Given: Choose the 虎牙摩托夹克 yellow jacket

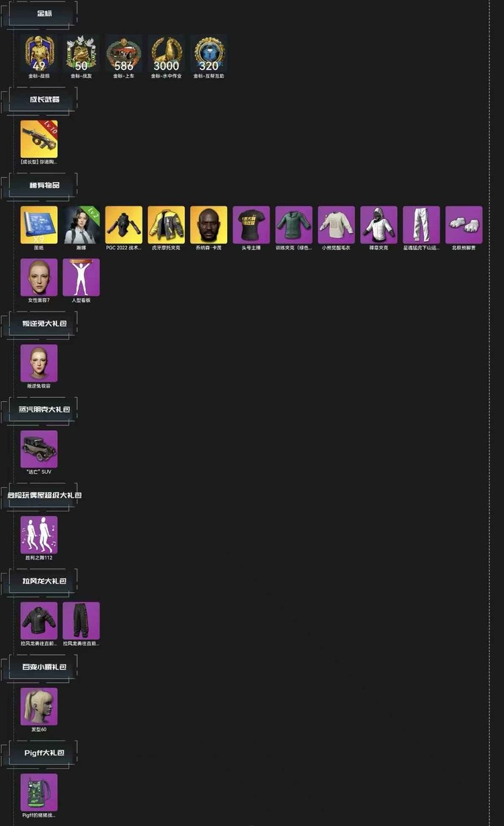Looking at the screenshot, I should click(x=166, y=224).
